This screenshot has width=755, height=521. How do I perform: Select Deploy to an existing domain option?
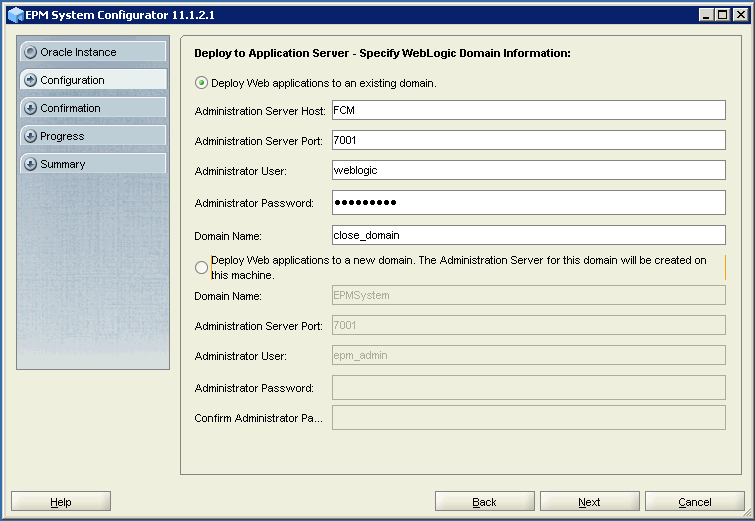(x=202, y=83)
